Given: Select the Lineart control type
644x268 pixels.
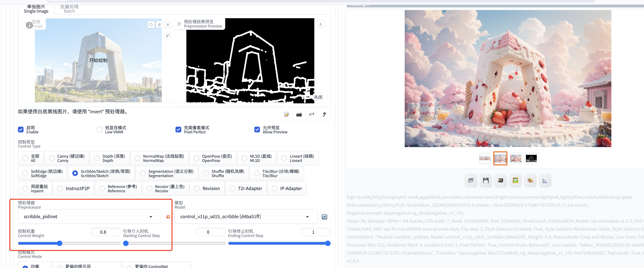Looking at the screenshot, I should pos(298,158).
